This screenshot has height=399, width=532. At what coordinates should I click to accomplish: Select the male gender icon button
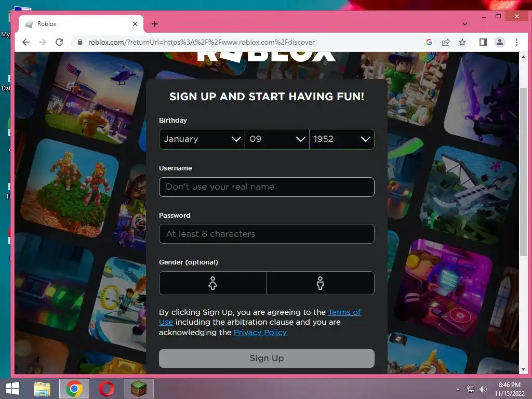tap(320, 283)
